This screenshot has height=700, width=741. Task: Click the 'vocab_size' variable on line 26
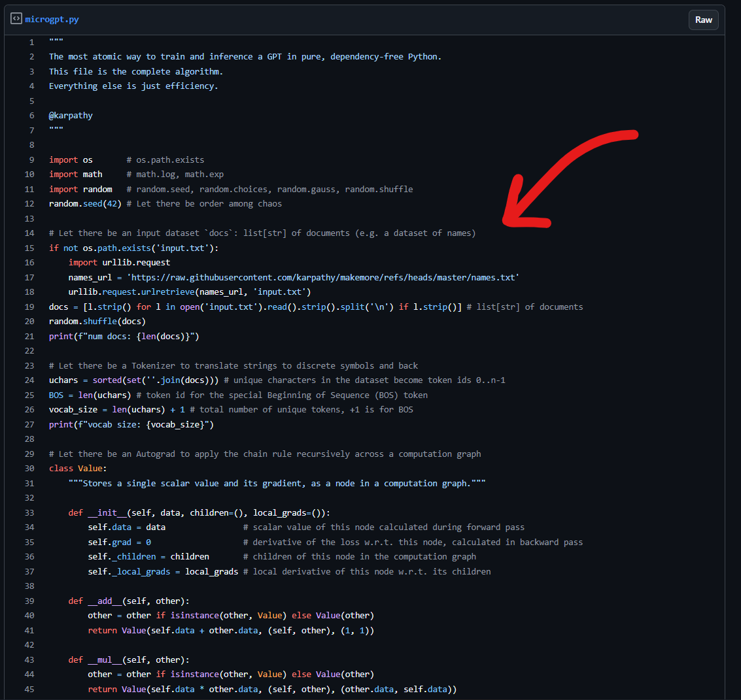[x=73, y=410]
